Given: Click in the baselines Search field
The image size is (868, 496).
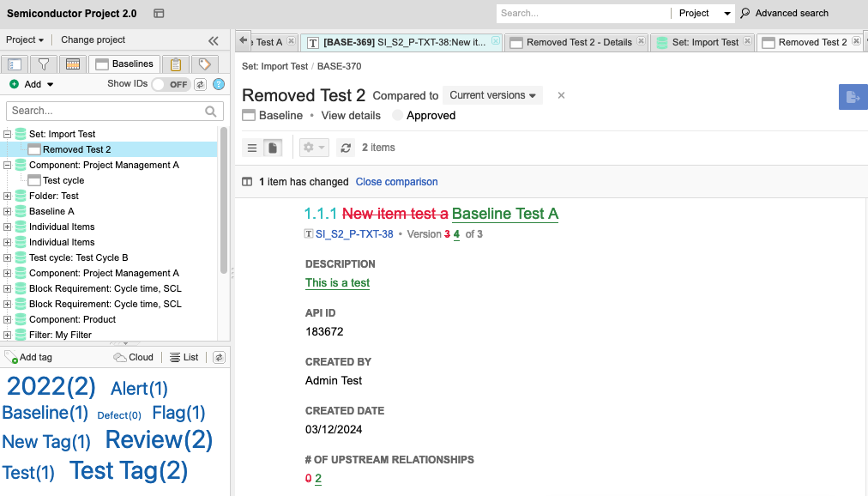Looking at the screenshot, I should coord(106,111).
